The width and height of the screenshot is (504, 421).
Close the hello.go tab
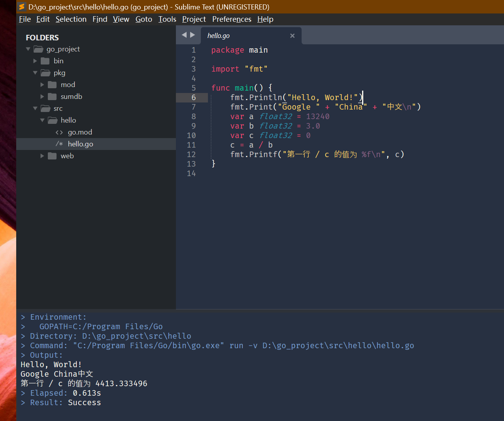(293, 36)
